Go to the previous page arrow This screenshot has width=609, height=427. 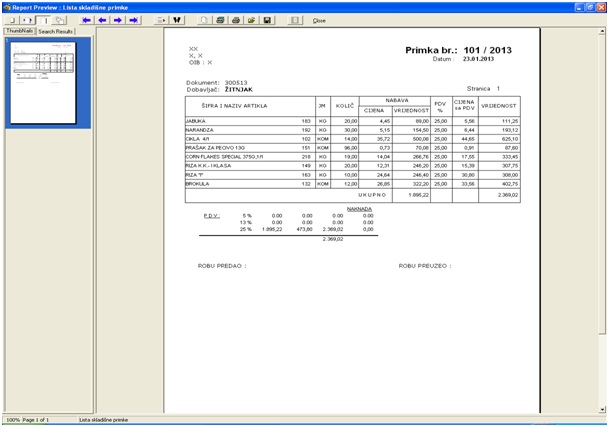coord(102,20)
